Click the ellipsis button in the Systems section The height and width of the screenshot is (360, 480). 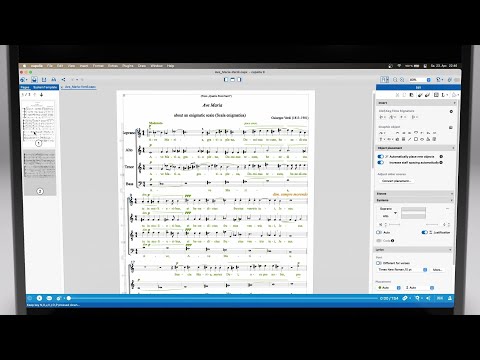coord(448,209)
